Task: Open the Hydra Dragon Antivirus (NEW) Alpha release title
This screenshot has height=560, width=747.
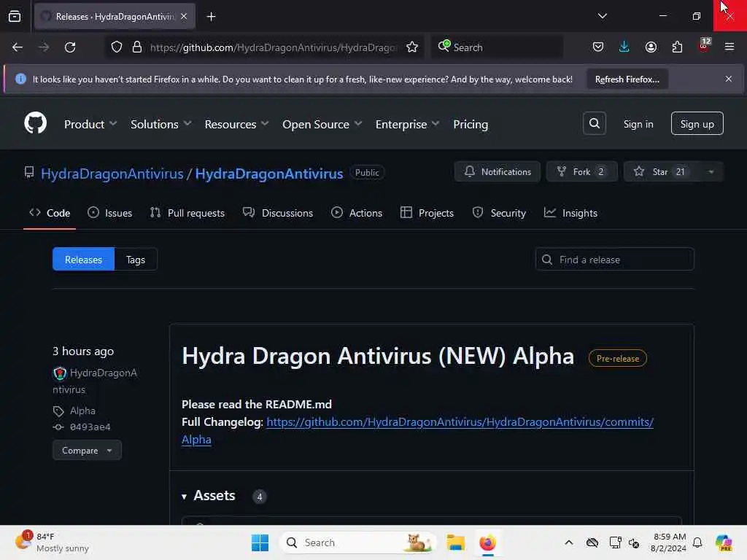Action: click(x=378, y=356)
